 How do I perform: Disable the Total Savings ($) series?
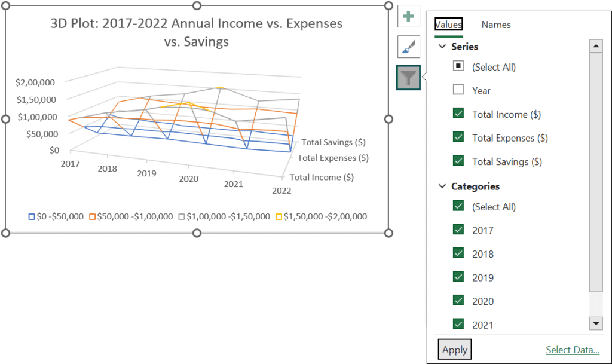pos(458,161)
